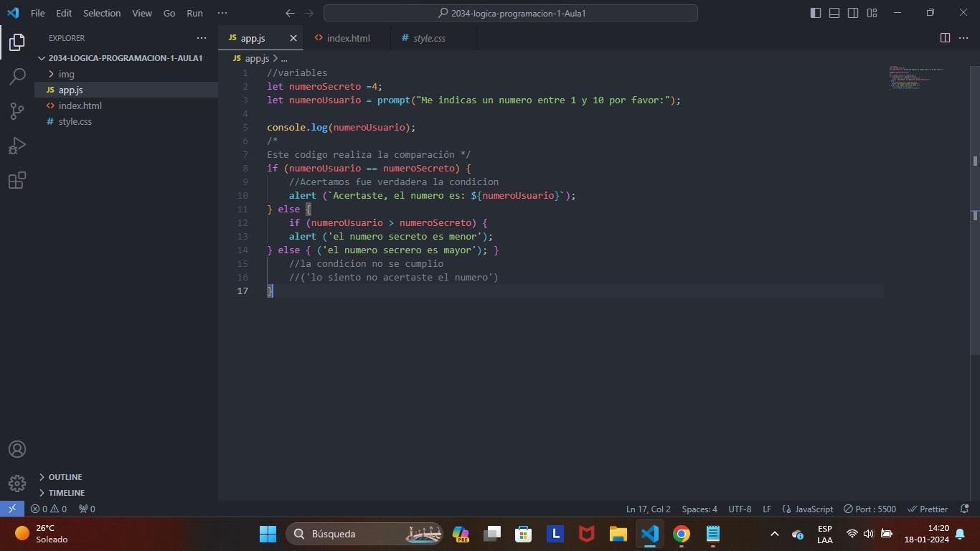Toggle the primary side bar layout button
The width and height of the screenshot is (980, 551).
coord(816,13)
